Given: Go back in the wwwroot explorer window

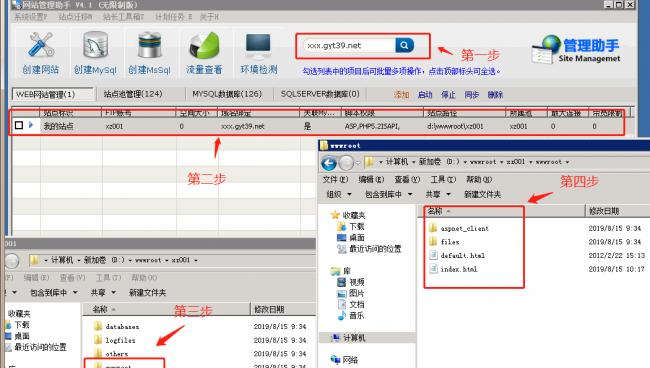Looking at the screenshot, I should 329,162.
